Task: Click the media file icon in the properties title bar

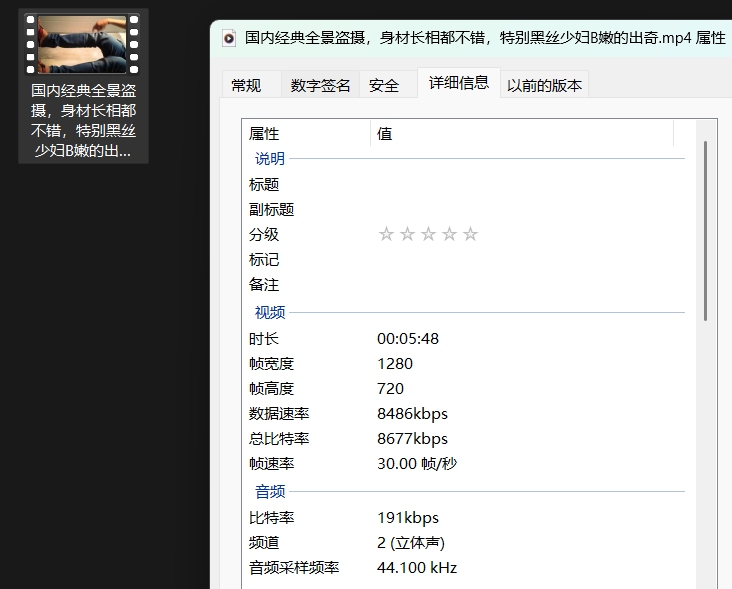Action: [229, 38]
